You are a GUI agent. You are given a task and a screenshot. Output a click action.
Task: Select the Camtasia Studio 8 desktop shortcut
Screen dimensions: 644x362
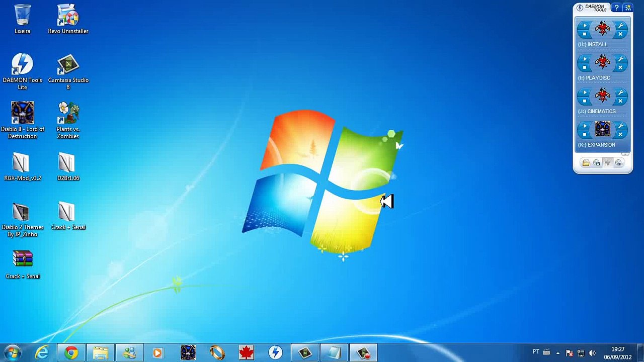68,72
